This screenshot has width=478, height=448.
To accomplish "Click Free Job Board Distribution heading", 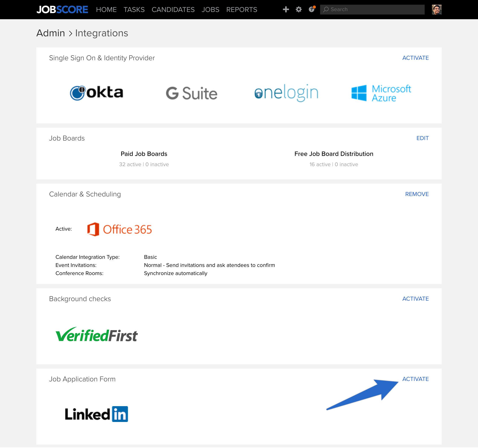I will tap(334, 154).
